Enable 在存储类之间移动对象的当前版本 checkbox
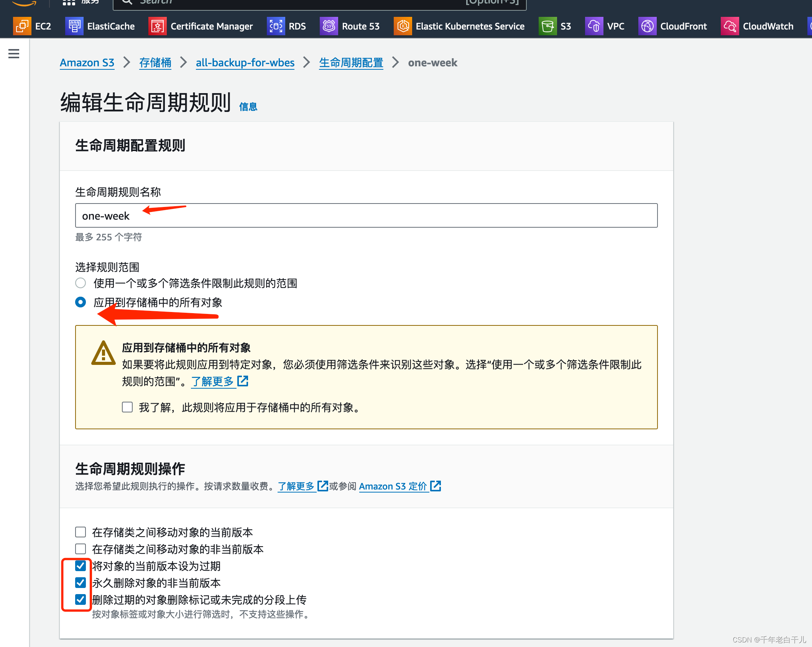Screen dimensions: 812x647 [x=81, y=532]
